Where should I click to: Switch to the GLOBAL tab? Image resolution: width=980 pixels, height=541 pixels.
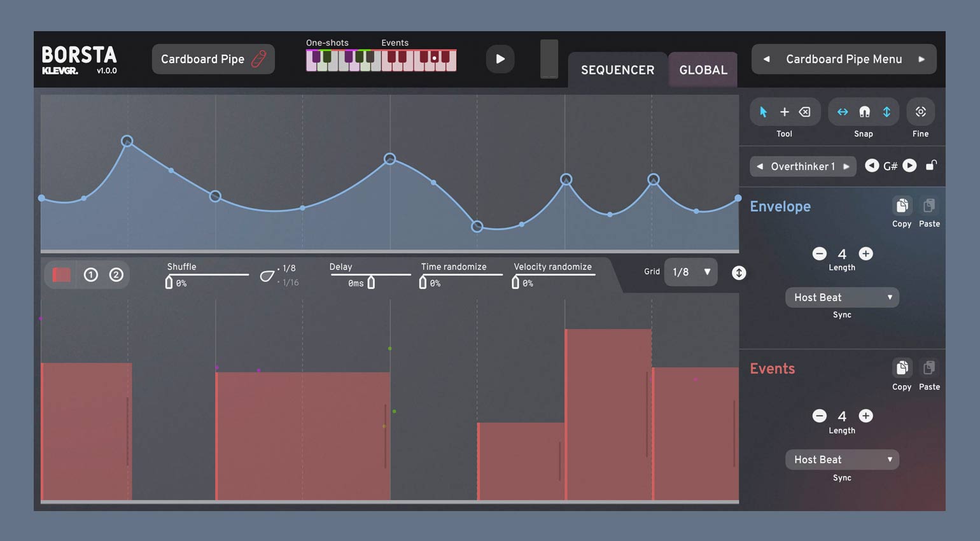pyautogui.click(x=703, y=70)
